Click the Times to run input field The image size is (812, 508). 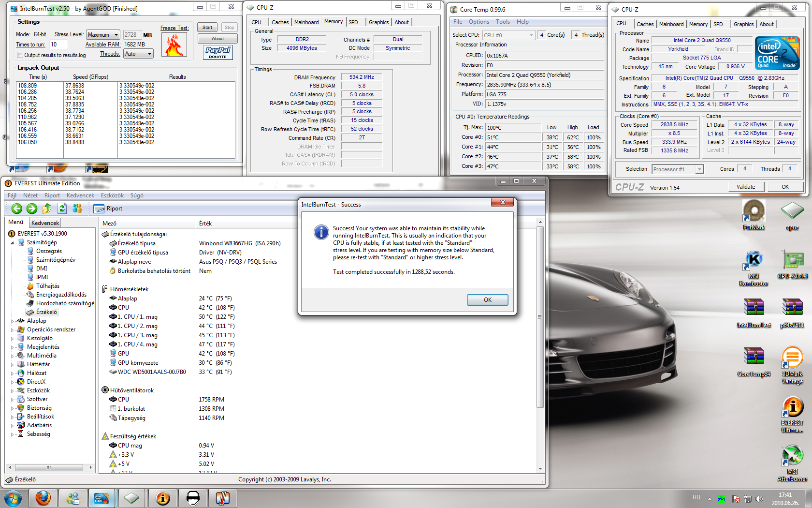58,45
